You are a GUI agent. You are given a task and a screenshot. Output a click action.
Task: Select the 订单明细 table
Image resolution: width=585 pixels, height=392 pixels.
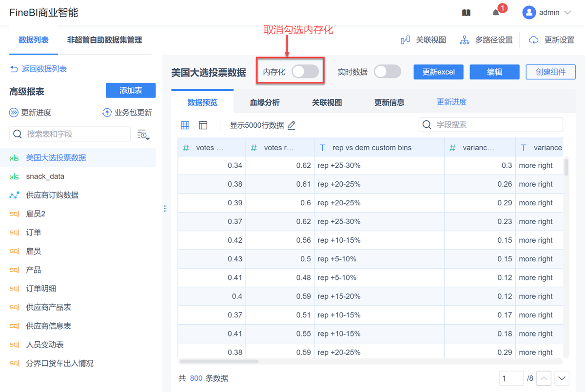pyautogui.click(x=78, y=289)
